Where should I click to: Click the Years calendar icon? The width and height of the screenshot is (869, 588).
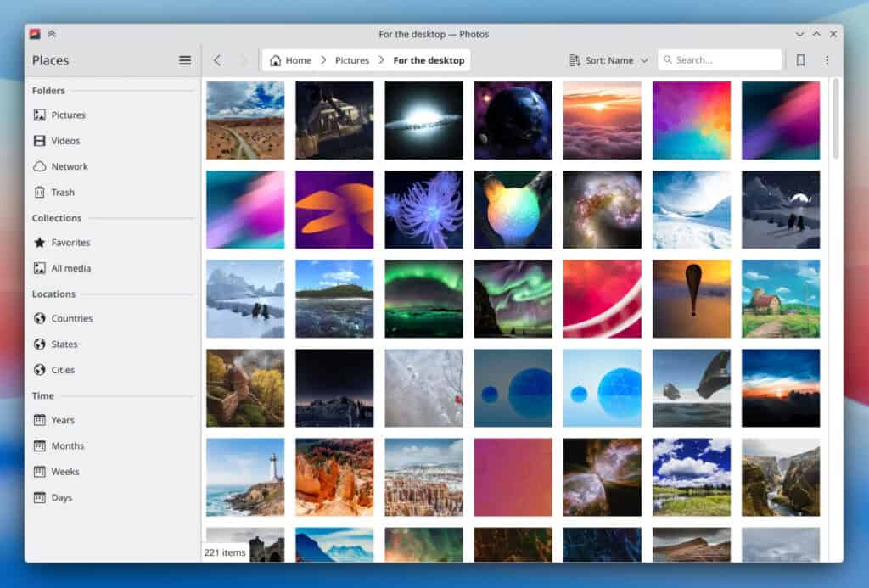pyautogui.click(x=39, y=420)
